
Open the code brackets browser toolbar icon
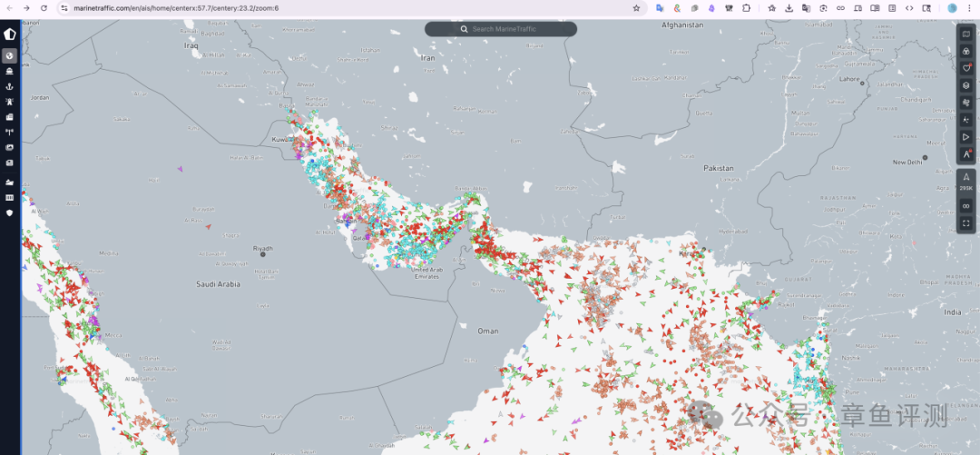pos(909,8)
